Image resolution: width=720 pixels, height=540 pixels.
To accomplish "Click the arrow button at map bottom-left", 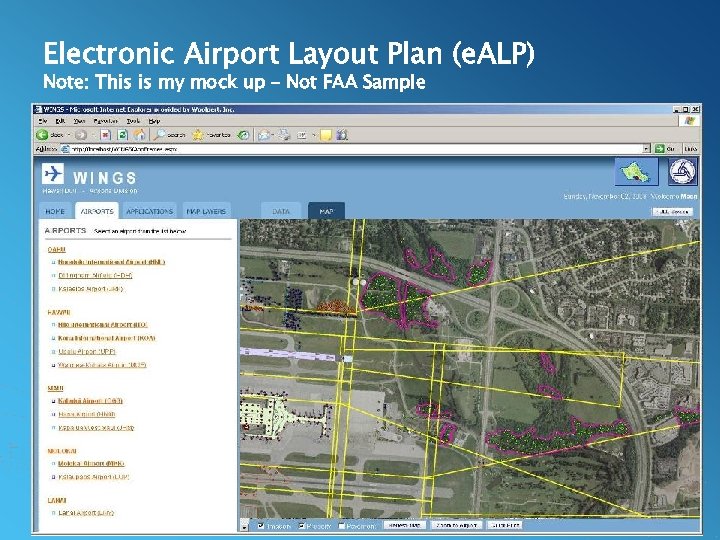I will click(244, 526).
